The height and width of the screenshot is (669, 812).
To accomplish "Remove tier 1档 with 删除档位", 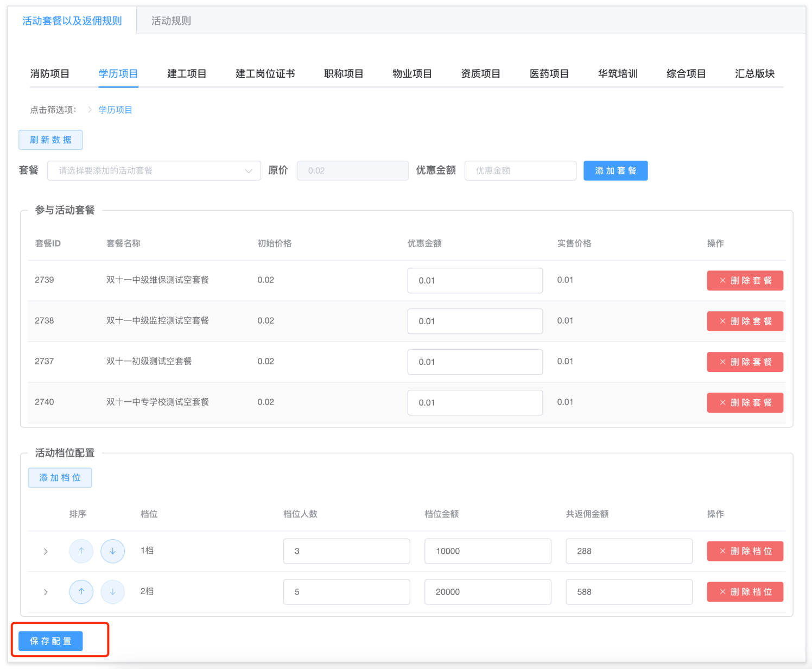I will pyautogui.click(x=745, y=551).
